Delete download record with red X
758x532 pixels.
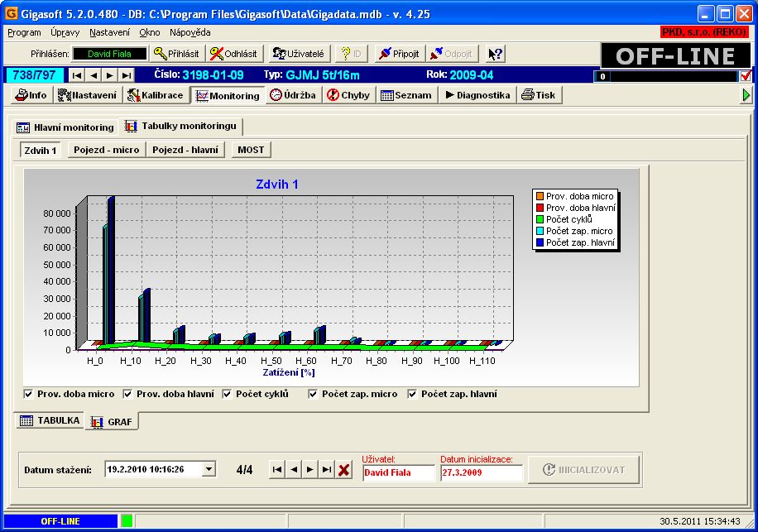tap(344, 470)
